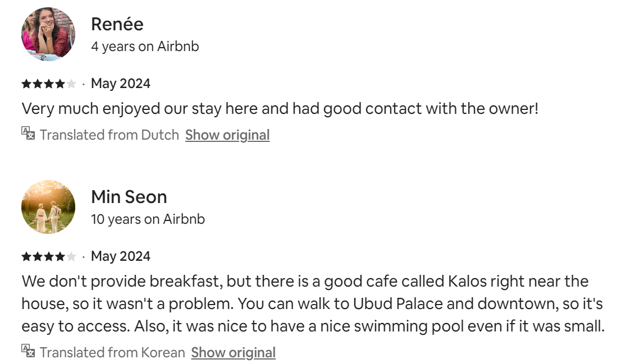
Task: Click the translate icon beside "Translated from Korean"
Action: 28,351
